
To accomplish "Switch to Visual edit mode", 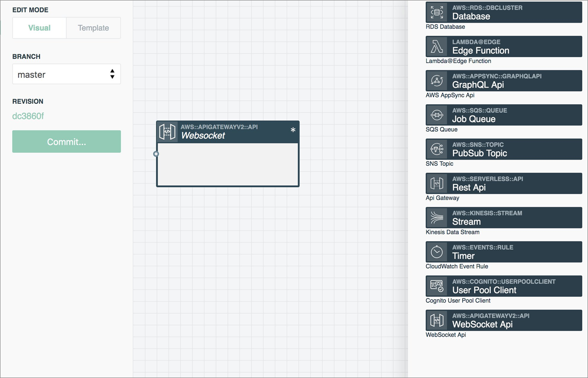I will point(39,28).
